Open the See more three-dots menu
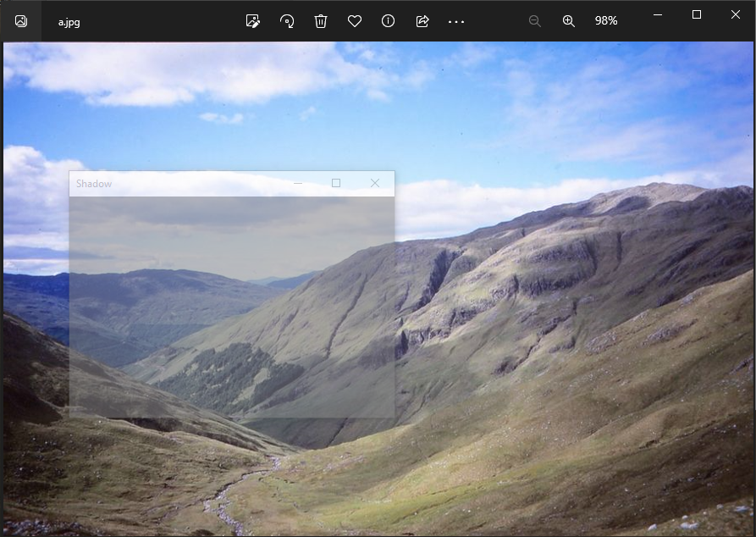This screenshot has height=537, width=756. point(456,21)
